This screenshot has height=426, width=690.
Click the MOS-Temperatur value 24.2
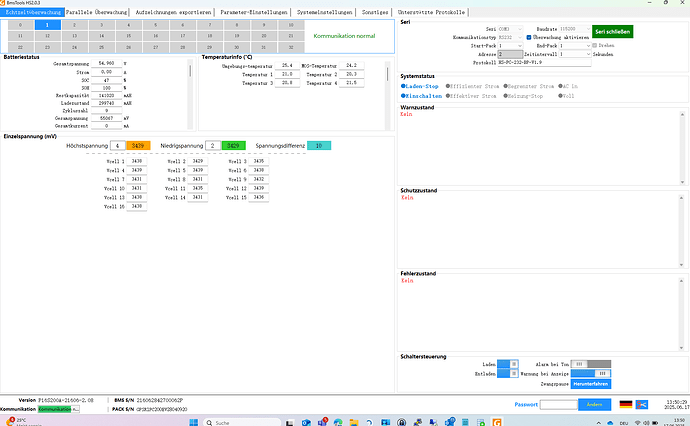[351, 65]
